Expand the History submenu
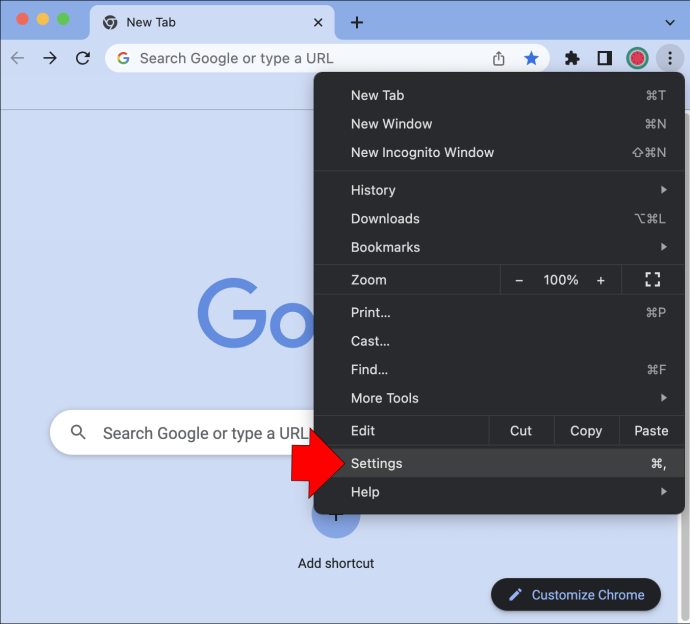The height and width of the screenshot is (624, 690). [499, 190]
